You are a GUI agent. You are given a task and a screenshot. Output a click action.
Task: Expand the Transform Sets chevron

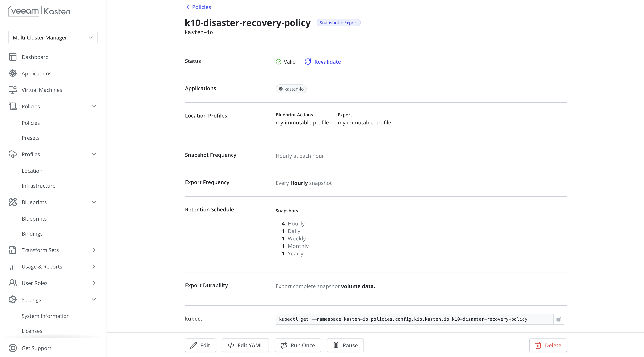(94, 250)
